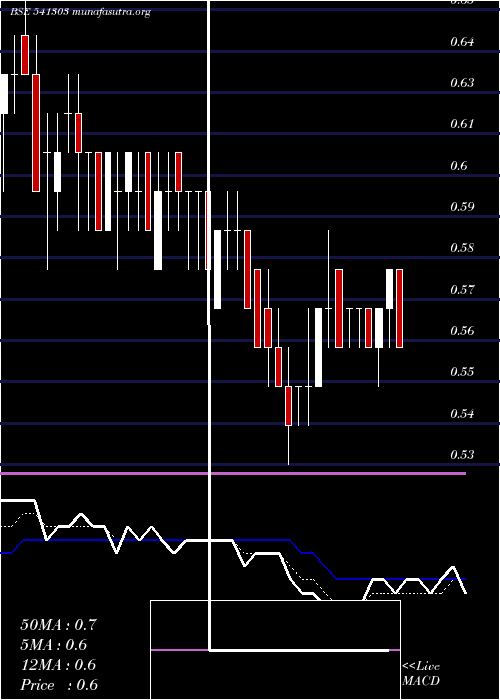Click the '<<Live MACD' label
This screenshot has width=500, height=700.
coord(421,673)
